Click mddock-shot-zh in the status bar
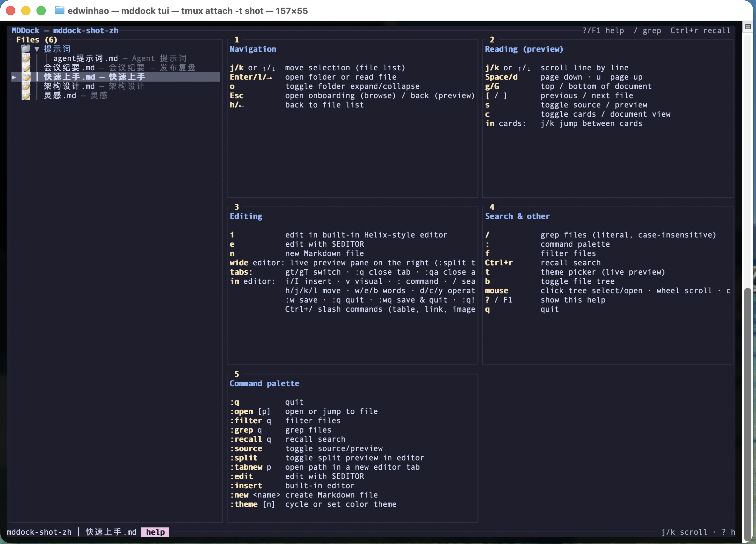Screen dimensions: 756x544 point(39,532)
